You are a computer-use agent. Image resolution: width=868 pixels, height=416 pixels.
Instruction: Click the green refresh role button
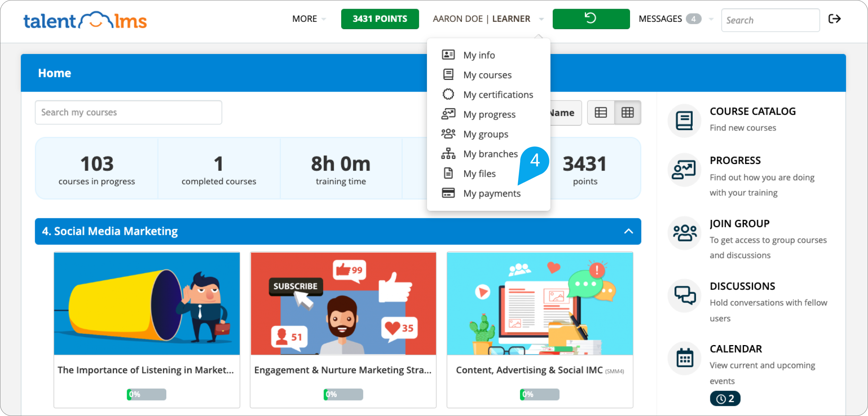tap(591, 19)
